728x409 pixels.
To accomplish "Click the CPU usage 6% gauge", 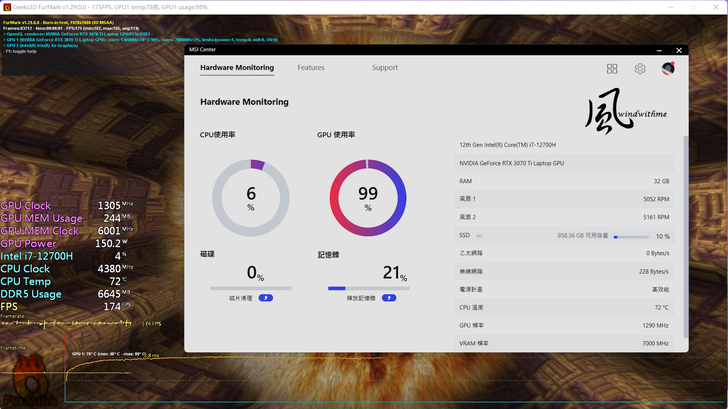I will (251, 198).
